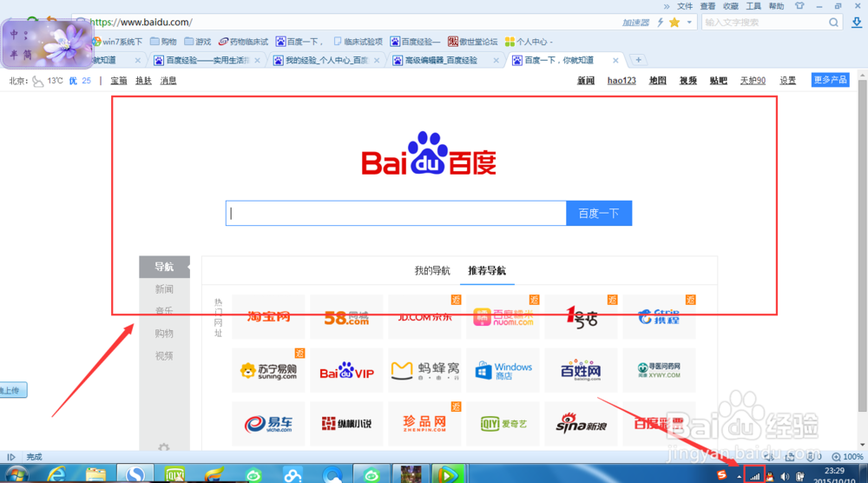The height and width of the screenshot is (483, 868).
Task: Open the 1号店 site tile
Action: pos(581,317)
